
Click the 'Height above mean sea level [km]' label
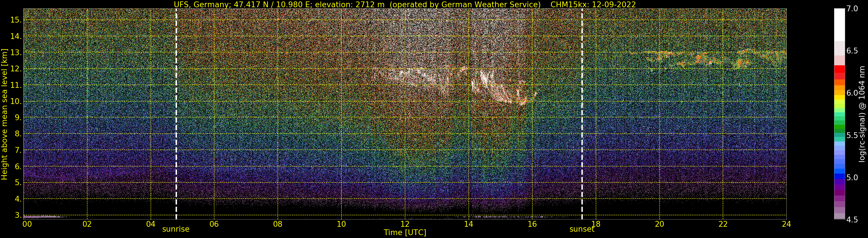tap(4, 114)
